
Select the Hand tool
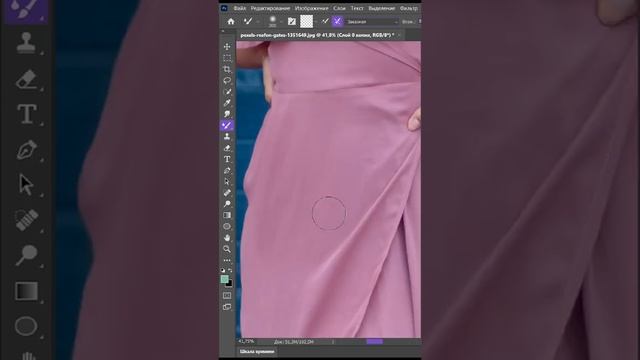coord(227,238)
